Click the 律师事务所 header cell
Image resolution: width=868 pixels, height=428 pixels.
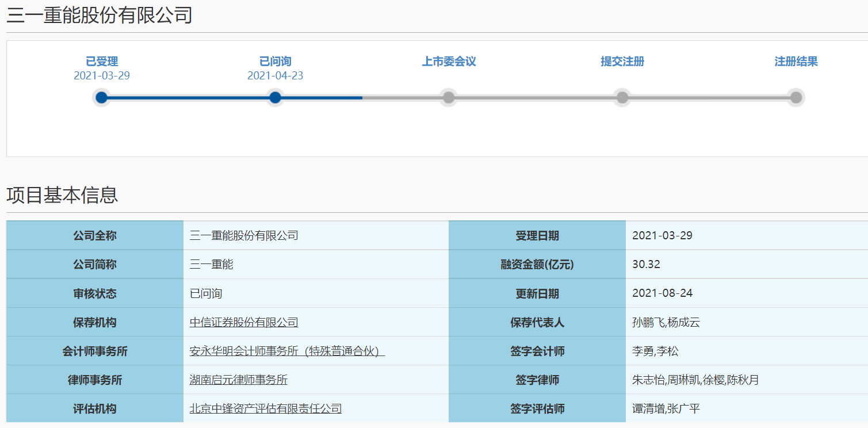click(x=95, y=380)
